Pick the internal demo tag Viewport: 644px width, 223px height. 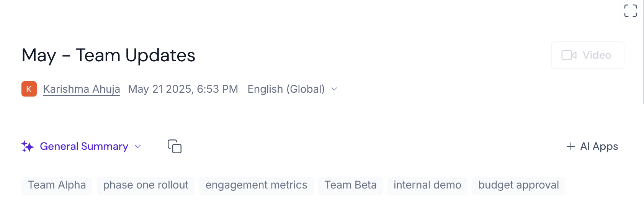[427, 185]
